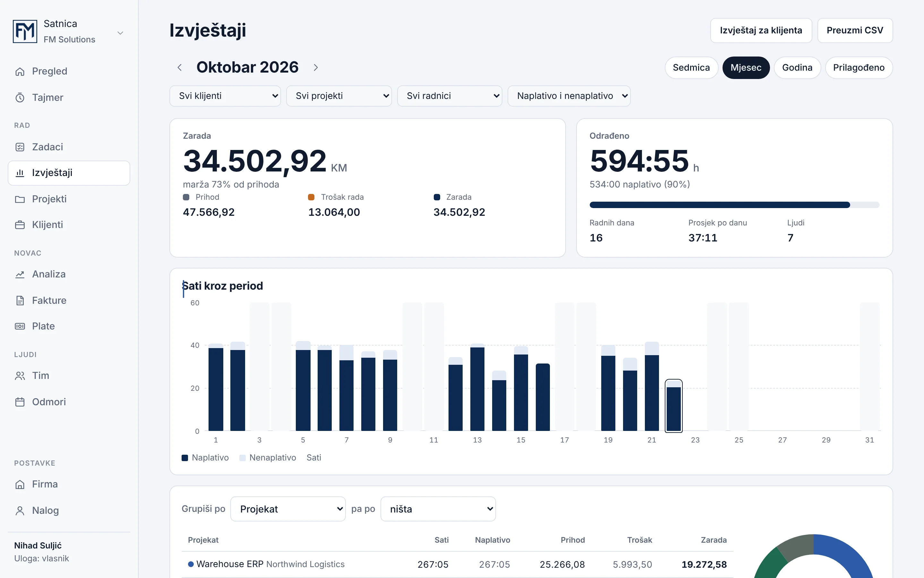Open Plate page link

[69, 326]
